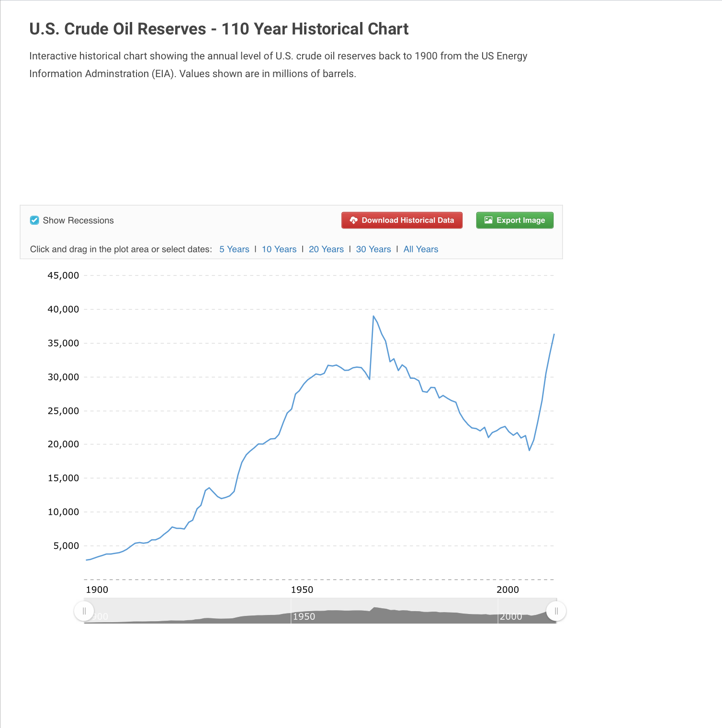Click the right range slider handle
722x728 pixels.
point(556,611)
